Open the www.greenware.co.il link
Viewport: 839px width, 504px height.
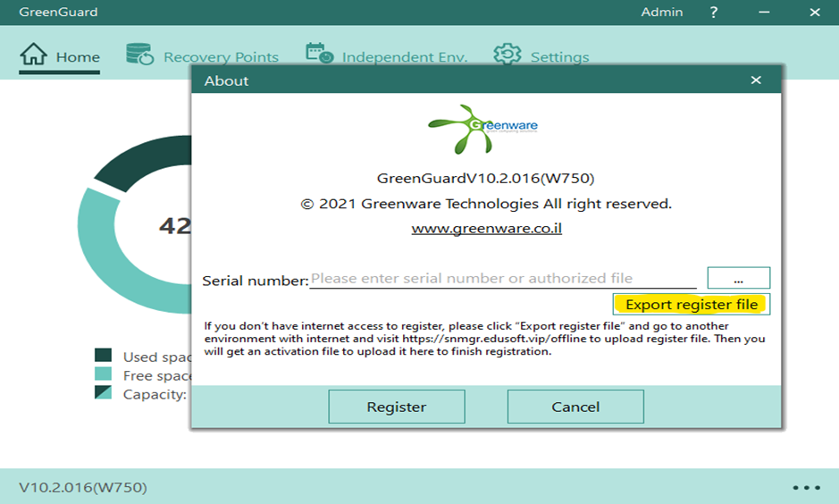click(x=486, y=229)
